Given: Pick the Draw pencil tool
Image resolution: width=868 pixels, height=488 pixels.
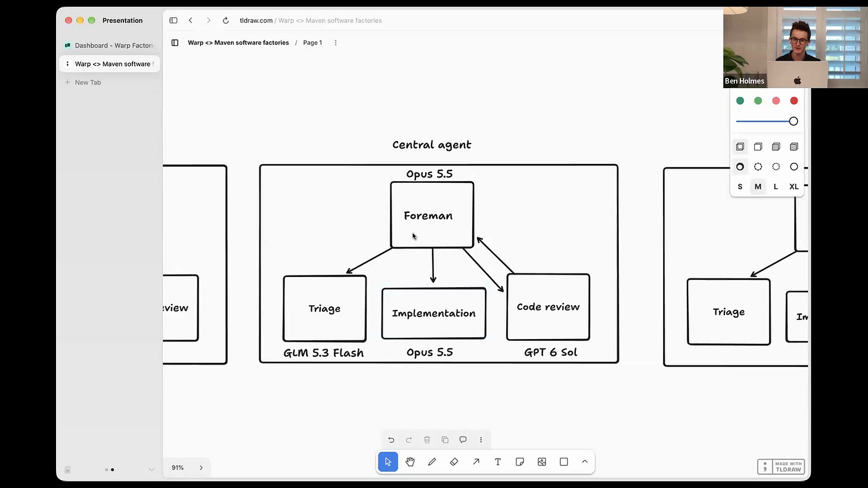Looking at the screenshot, I should click(x=432, y=462).
